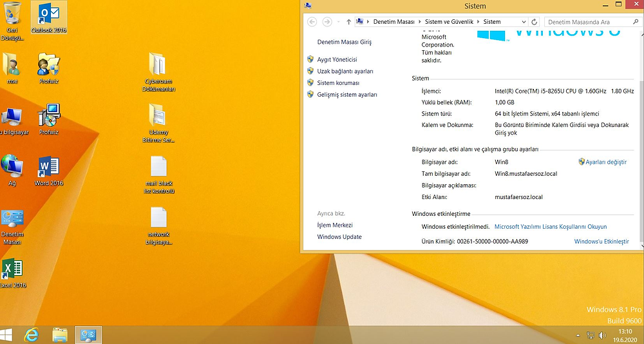The width and height of the screenshot is (644, 344).
Task: Open Sistem koruması link
Action: pos(338,82)
